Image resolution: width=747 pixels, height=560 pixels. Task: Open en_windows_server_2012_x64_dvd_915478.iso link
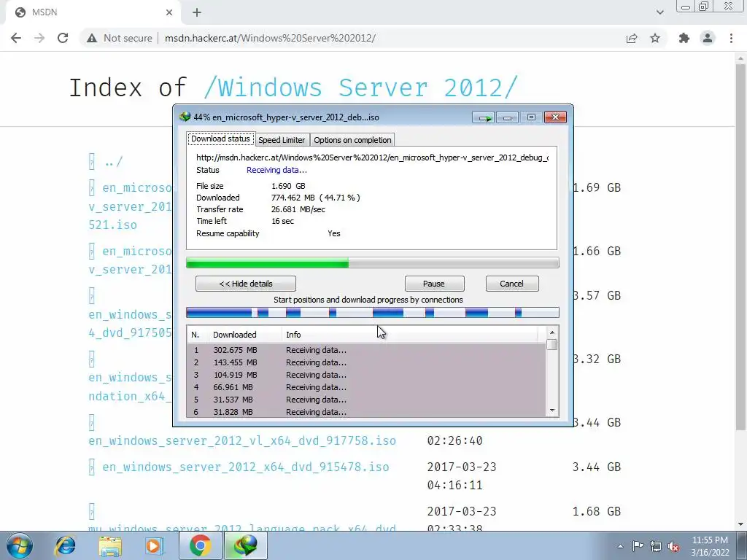[x=246, y=467]
